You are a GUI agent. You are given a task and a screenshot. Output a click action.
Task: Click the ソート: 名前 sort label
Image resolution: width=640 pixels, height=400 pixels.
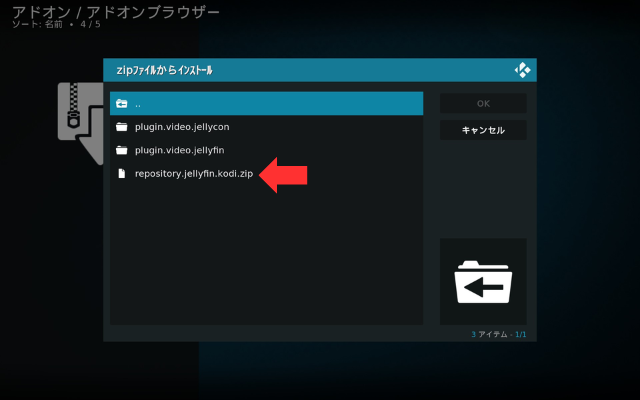[38, 24]
